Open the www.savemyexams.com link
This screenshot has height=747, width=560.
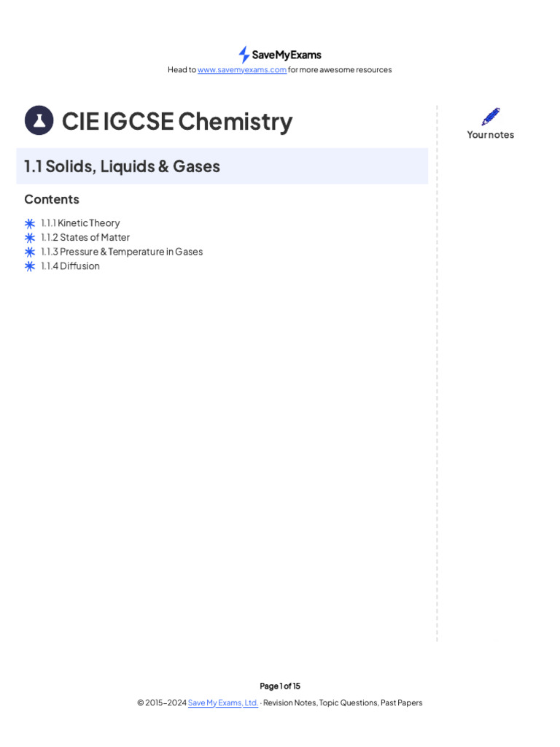pos(242,70)
